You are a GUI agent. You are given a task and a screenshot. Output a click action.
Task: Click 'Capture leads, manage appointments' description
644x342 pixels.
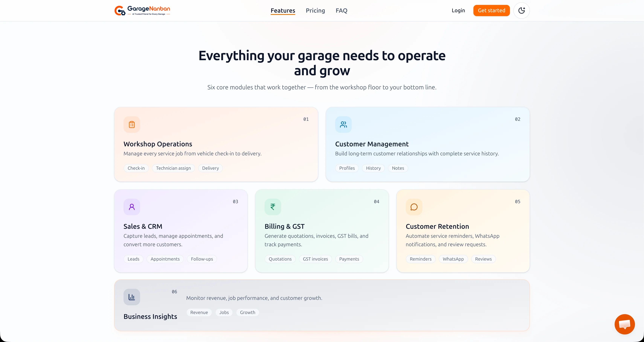(x=173, y=240)
